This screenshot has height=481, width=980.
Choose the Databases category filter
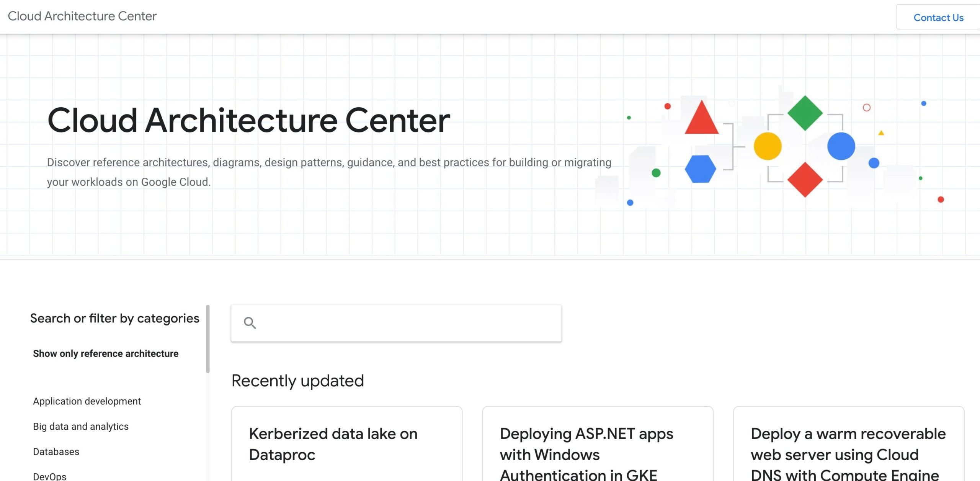click(56, 452)
